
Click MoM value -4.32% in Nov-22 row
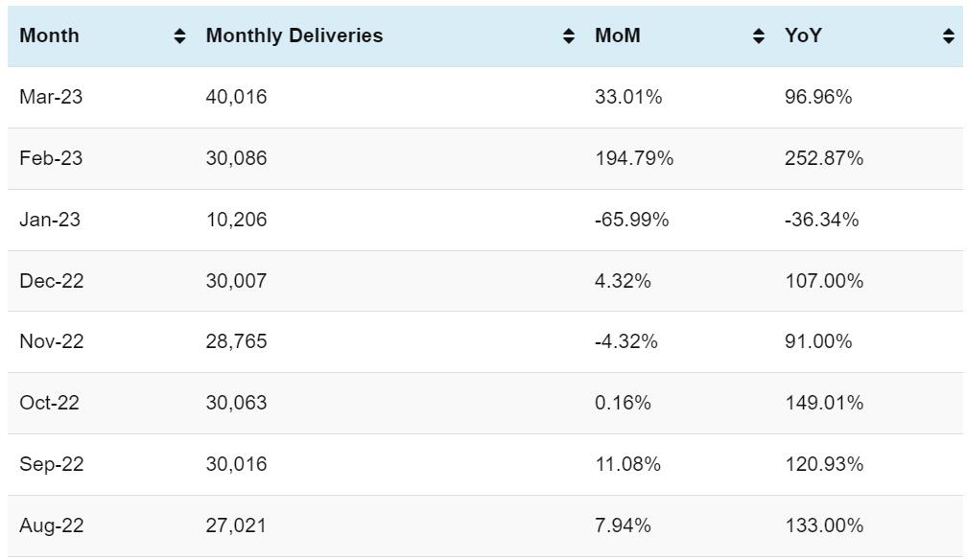[x=625, y=341]
